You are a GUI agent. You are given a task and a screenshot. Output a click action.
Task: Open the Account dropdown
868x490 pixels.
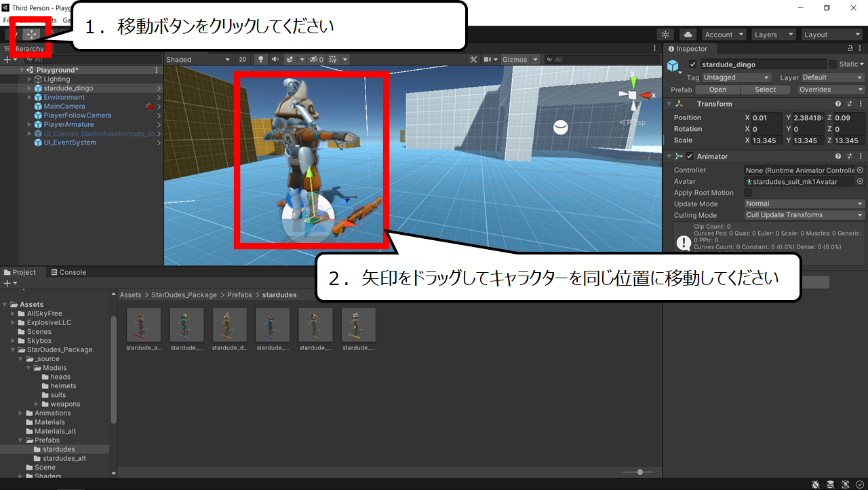click(x=724, y=35)
